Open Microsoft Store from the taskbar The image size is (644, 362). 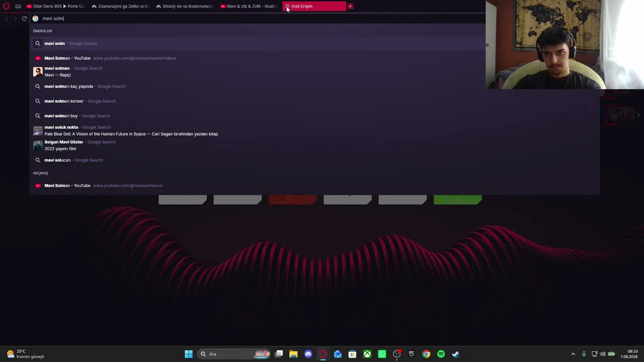point(352,354)
